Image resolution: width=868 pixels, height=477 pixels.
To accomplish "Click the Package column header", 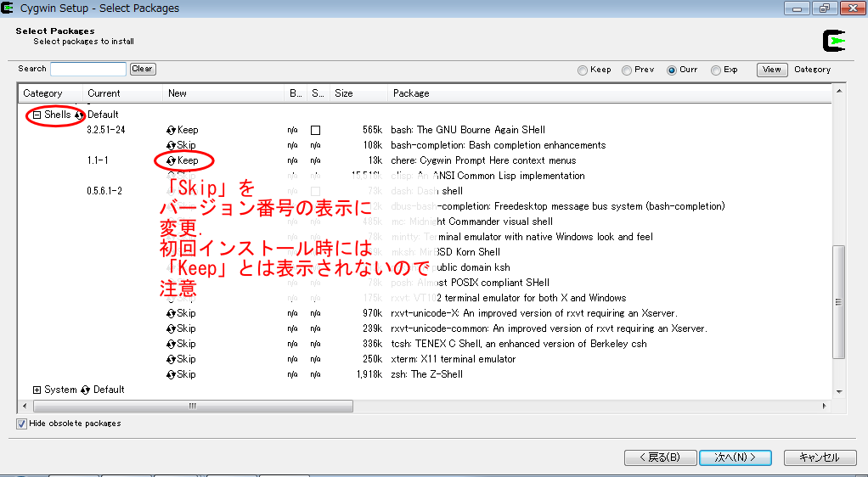I will tap(609, 93).
